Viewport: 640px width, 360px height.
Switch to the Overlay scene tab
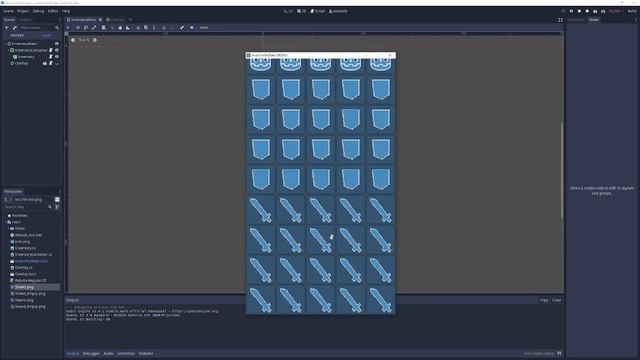click(x=115, y=20)
